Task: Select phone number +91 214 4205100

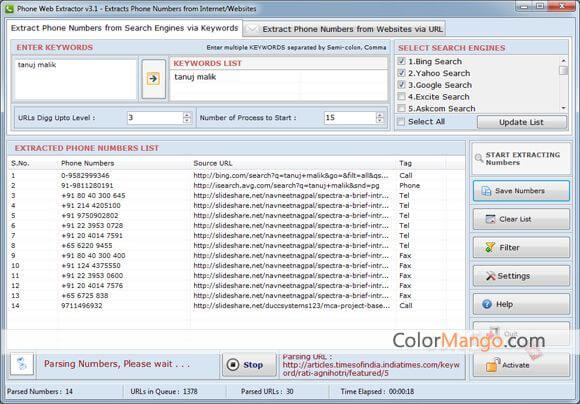Action: click(91, 205)
